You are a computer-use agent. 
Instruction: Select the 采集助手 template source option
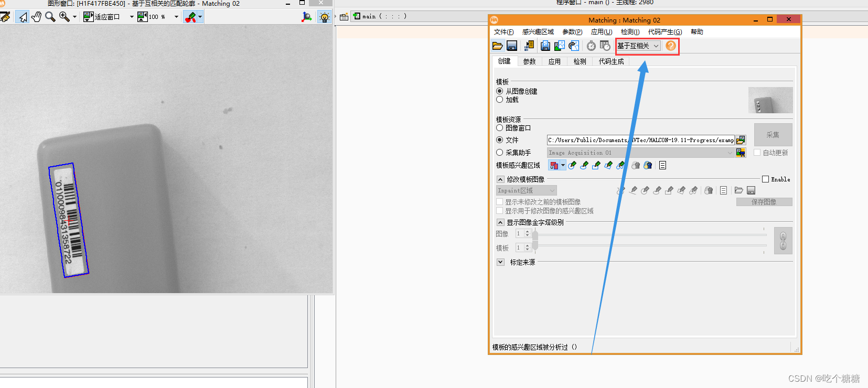(x=499, y=153)
